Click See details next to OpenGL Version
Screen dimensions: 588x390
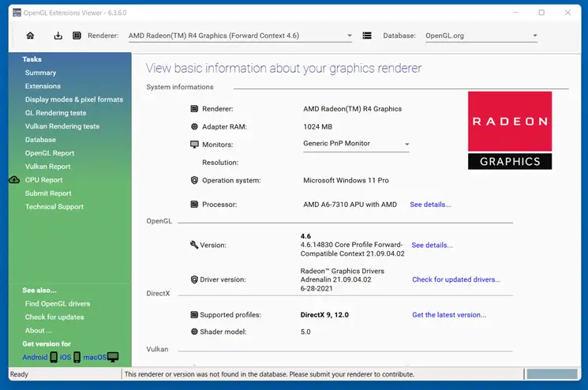pos(432,246)
